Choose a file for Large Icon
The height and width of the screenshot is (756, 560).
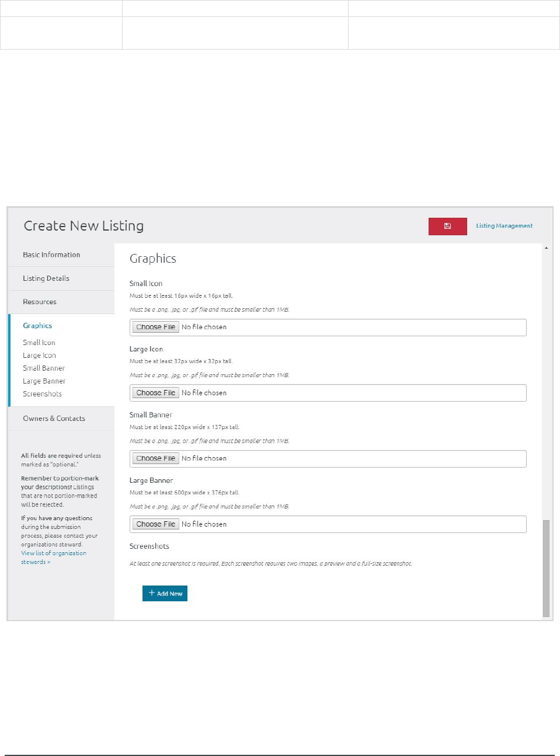click(156, 393)
